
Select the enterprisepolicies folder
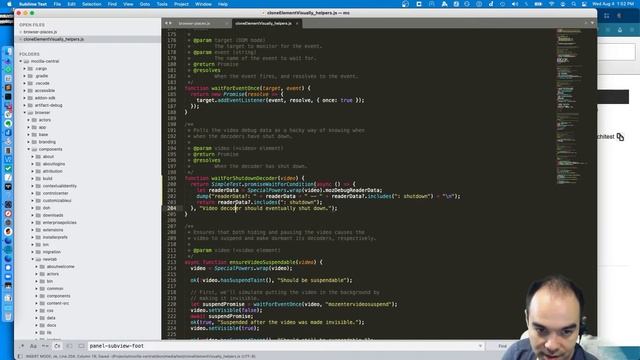coord(60,222)
